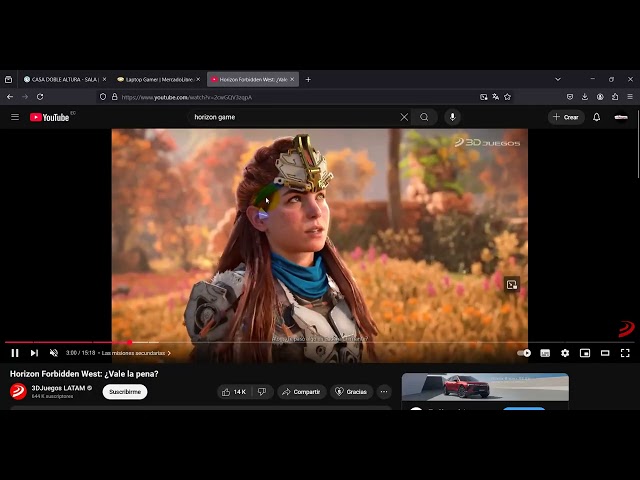Open the tracking protection shield icon
Image resolution: width=640 pixels, height=480 pixels.
[103, 97]
